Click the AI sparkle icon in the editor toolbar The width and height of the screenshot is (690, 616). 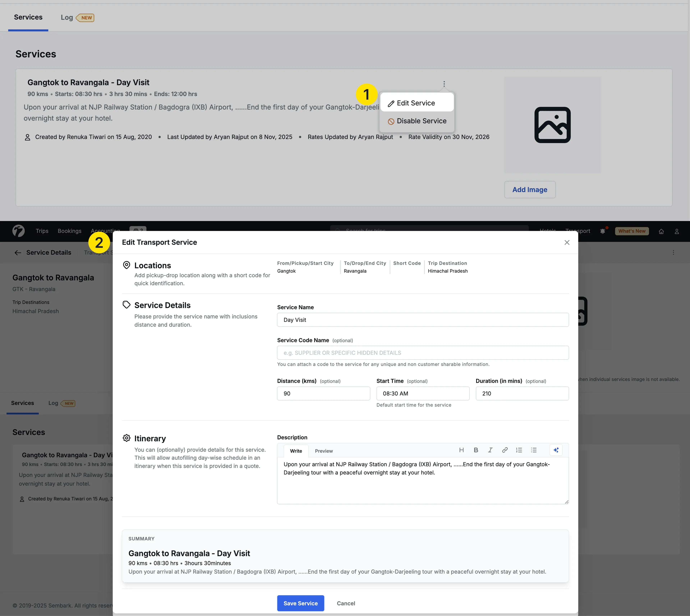coord(556,450)
